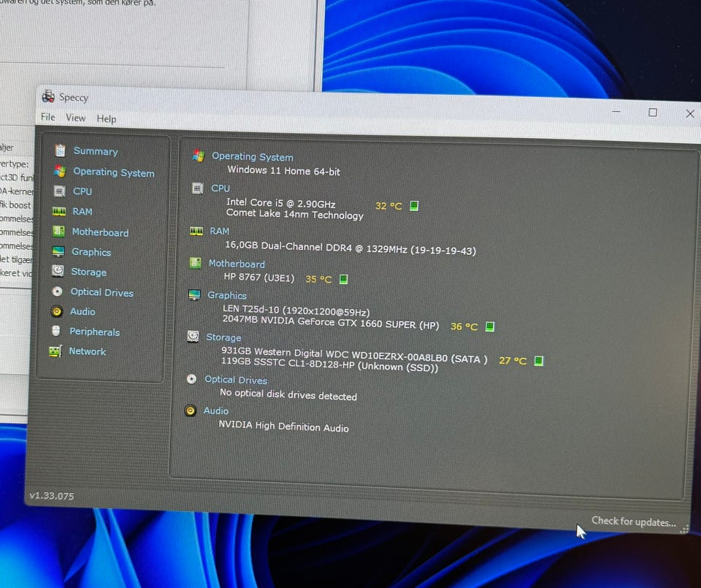Viewport: 701px width, 588px height.
Task: Click the Optical Drives disc icon in sidebar
Action: [57, 291]
